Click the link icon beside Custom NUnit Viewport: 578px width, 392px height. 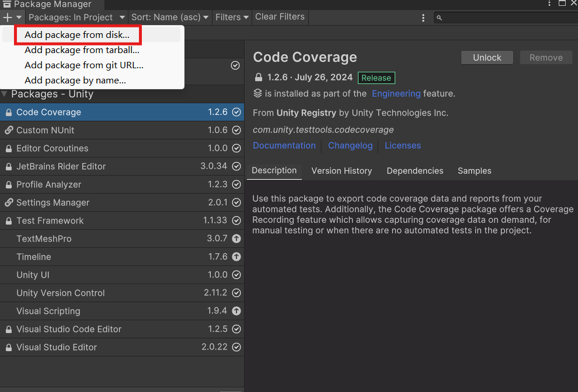tap(9, 130)
